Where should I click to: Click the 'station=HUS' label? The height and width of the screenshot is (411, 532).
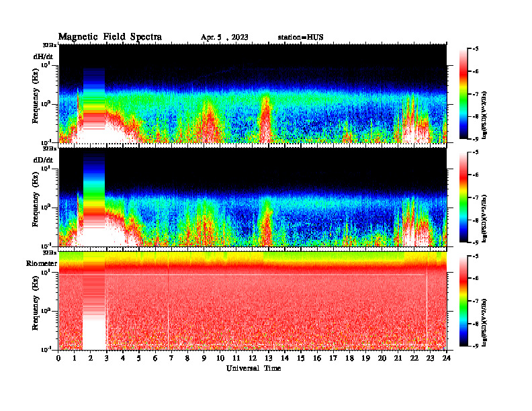point(300,38)
